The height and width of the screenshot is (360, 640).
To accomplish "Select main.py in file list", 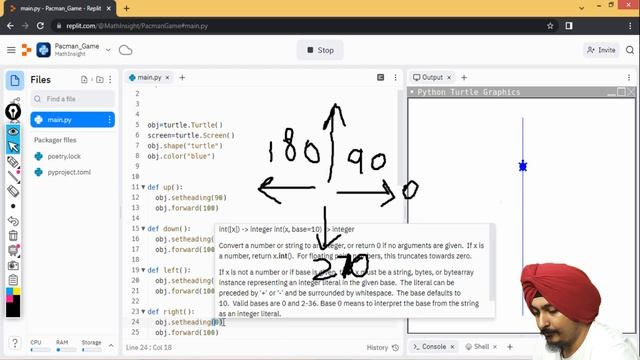I will click(x=73, y=120).
